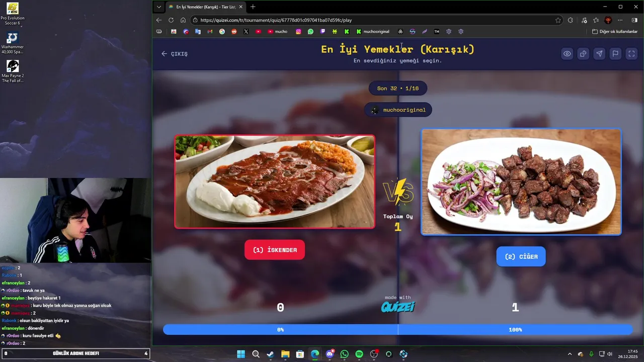Viewport: 644px width, 362px height.
Task: Switch to En İyi Yemekler tab
Action: (205, 7)
